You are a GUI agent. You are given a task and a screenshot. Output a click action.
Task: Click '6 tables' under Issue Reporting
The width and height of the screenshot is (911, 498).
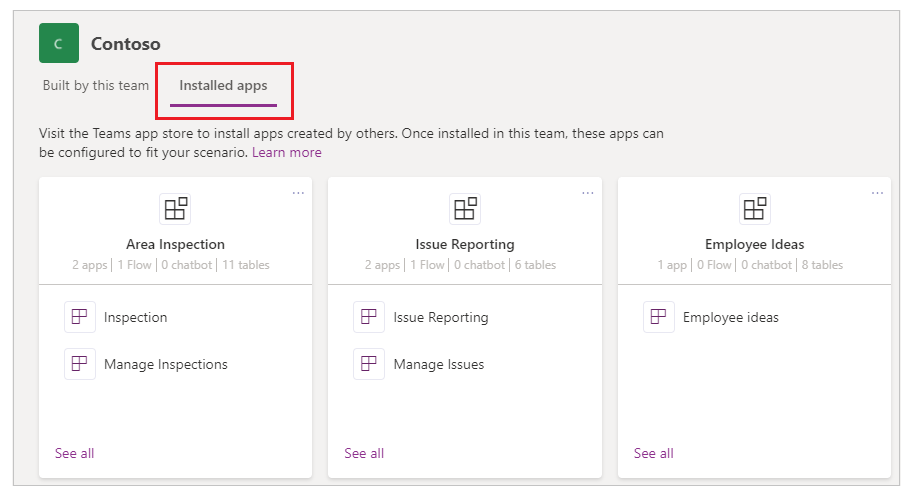[x=535, y=265]
